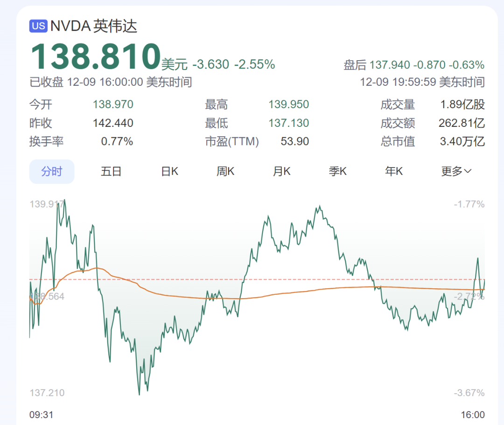Click the 最高 high value 139.950
Image resolution: width=504 pixels, height=425 pixels.
[289, 105]
